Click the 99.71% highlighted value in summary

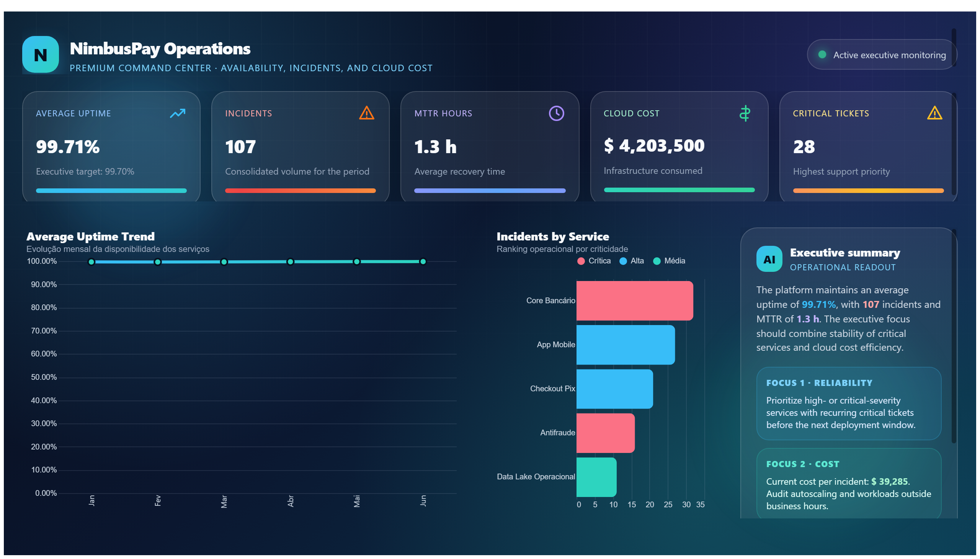818,304
